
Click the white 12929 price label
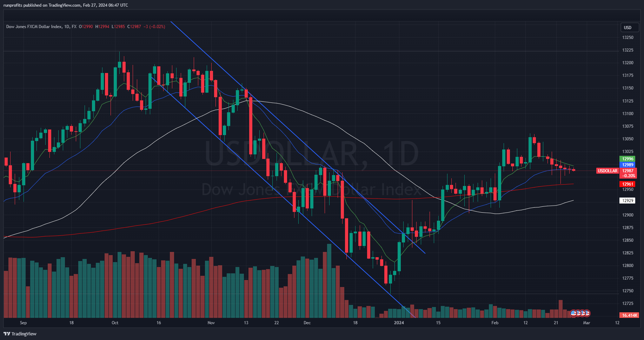pyautogui.click(x=628, y=201)
